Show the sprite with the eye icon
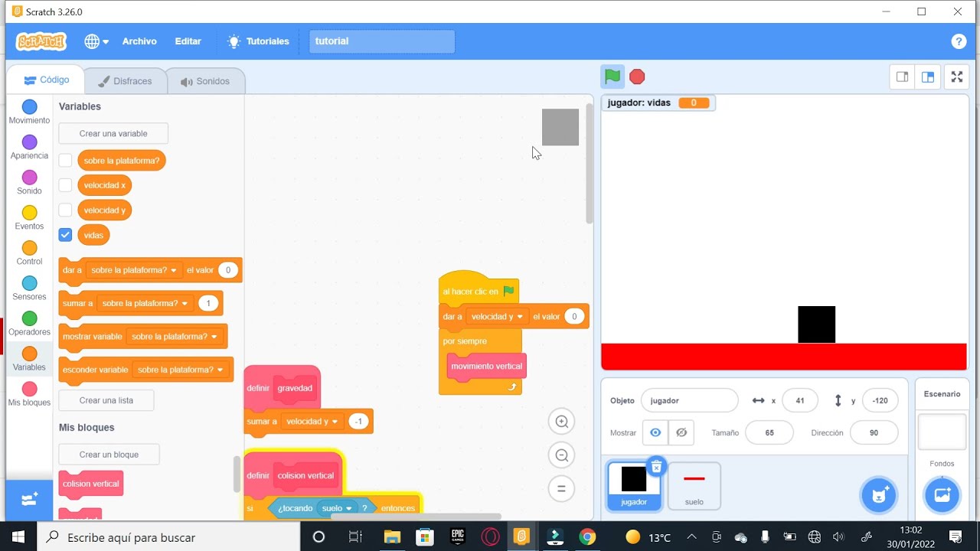The width and height of the screenshot is (980, 551). 655,432
